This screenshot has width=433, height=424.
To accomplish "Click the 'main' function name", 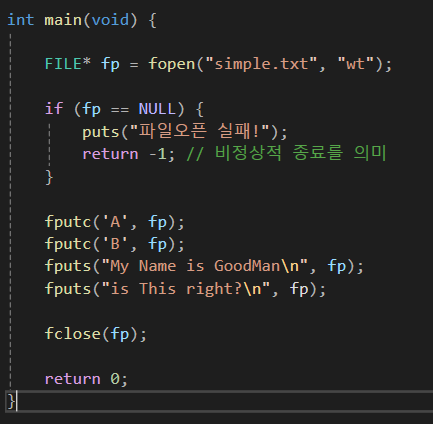I will [63, 20].
